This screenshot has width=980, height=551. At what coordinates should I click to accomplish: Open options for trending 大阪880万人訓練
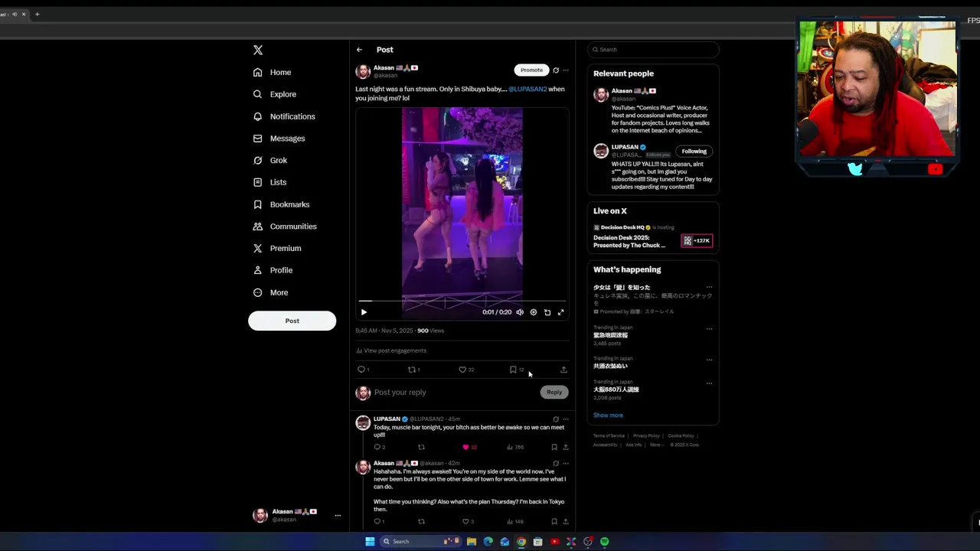click(709, 383)
